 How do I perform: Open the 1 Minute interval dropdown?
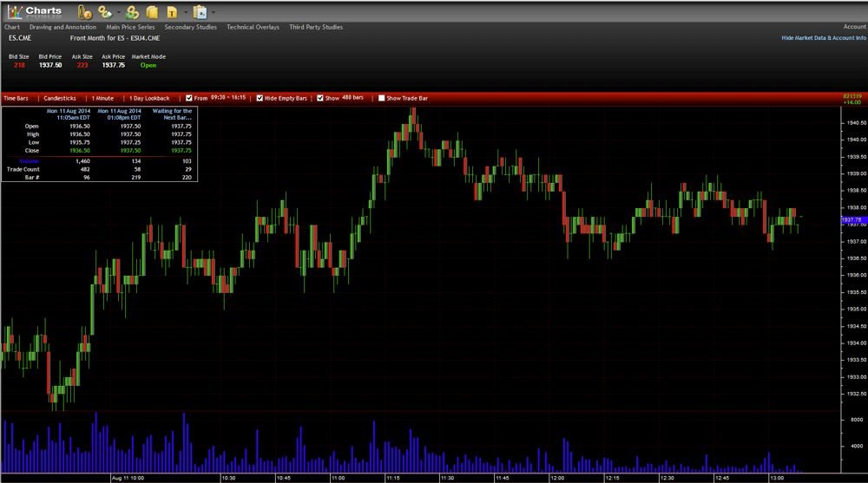[x=103, y=98]
